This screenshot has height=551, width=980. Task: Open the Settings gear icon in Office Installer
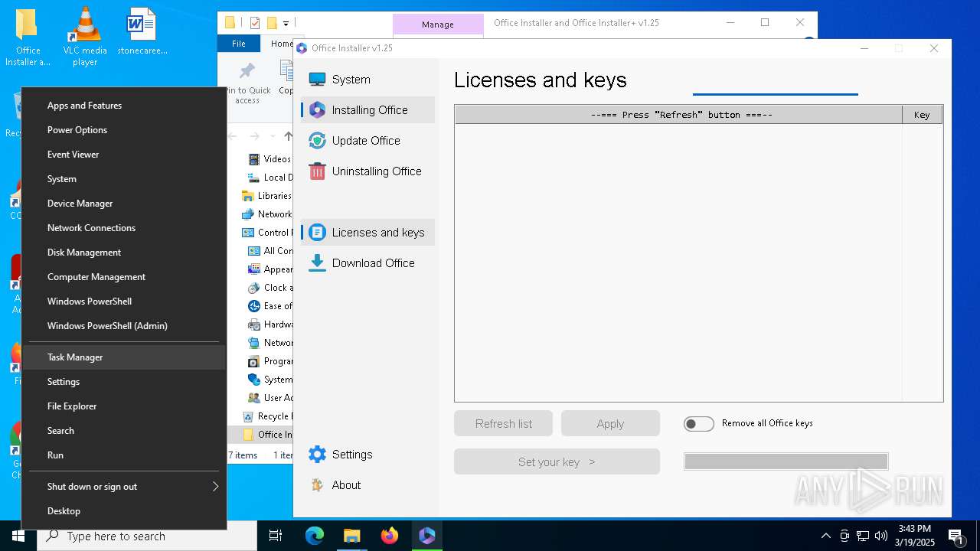pos(317,455)
